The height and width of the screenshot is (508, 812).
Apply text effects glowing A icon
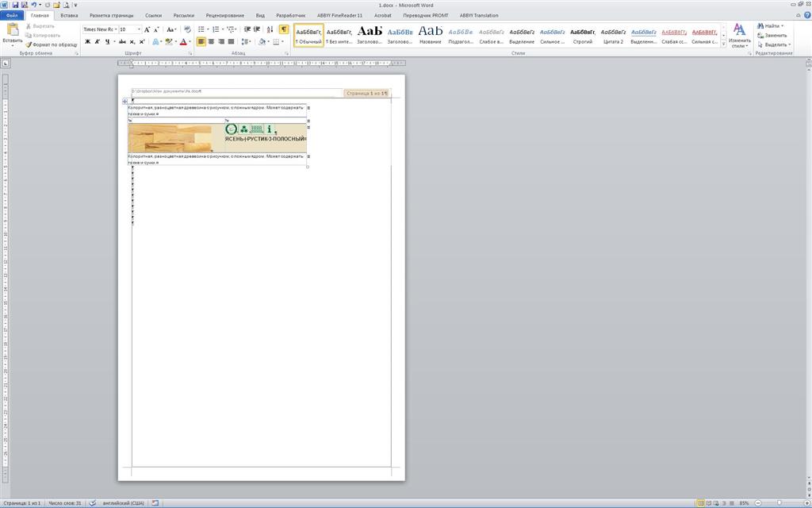coord(155,41)
